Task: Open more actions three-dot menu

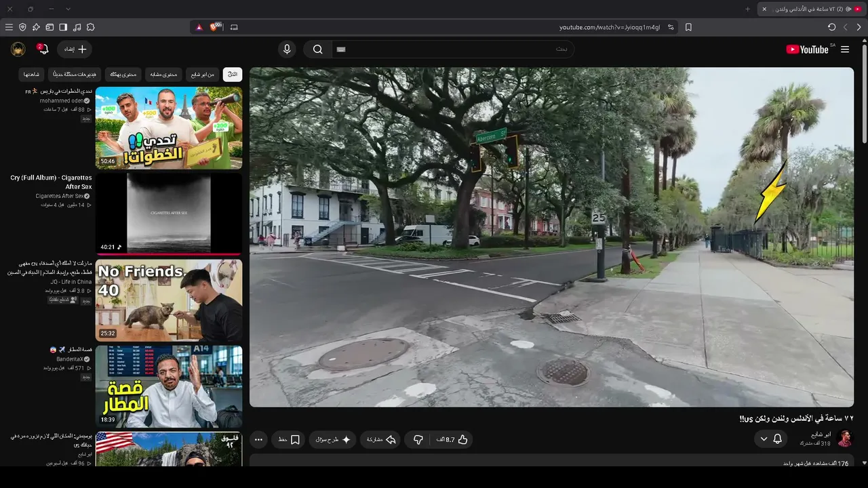Action: pos(258,440)
